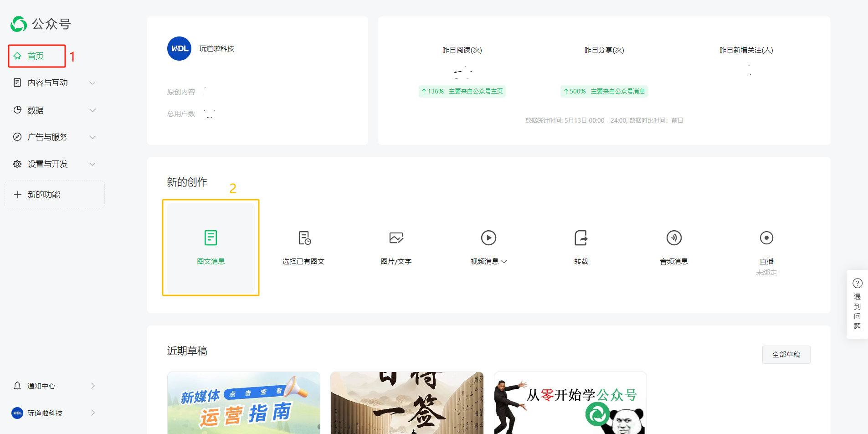Open the 从零开始学公众号 draft thumbnail
The height and width of the screenshot is (434, 868).
point(570,403)
